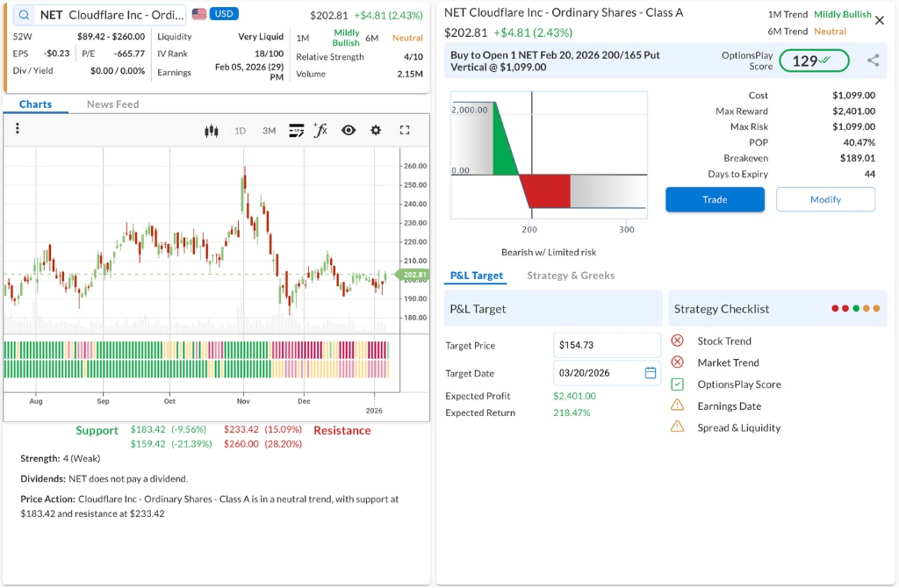This screenshot has width=899, height=588.
Task: Open chart settings gear
Action: (376, 131)
